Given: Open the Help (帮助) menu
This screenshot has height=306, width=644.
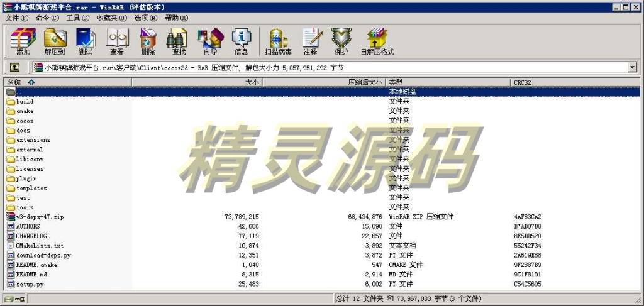Looking at the screenshot, I should pyautogui.click(x=177, y=18).
